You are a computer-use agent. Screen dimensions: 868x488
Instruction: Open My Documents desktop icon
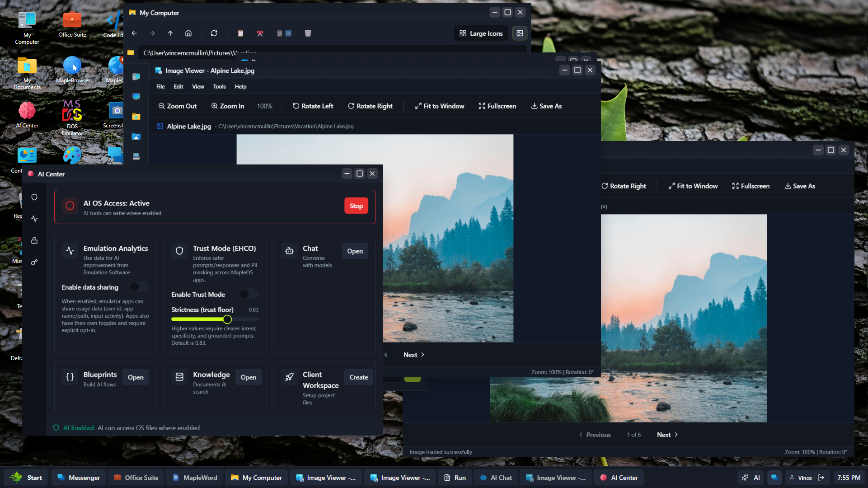27,74
